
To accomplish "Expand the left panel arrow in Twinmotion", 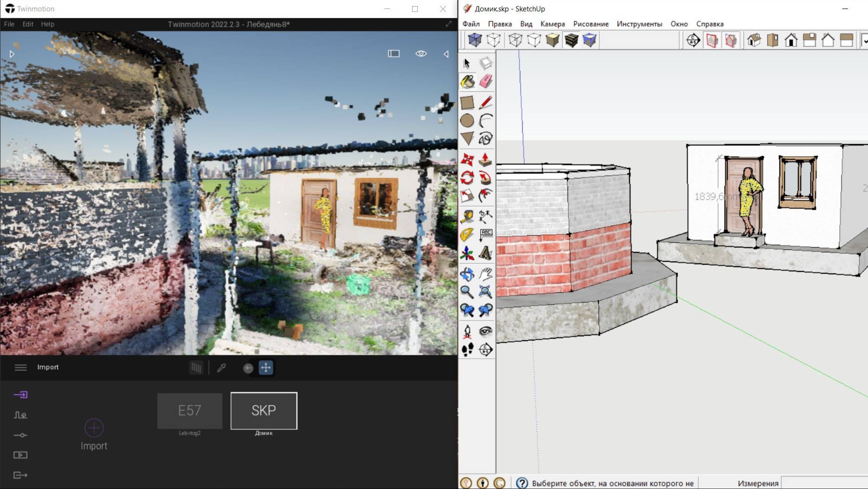I will pos(12,54).
